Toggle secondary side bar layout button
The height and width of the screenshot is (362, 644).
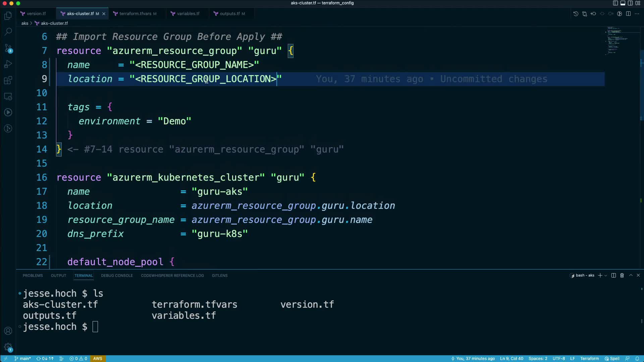[630, 3]
